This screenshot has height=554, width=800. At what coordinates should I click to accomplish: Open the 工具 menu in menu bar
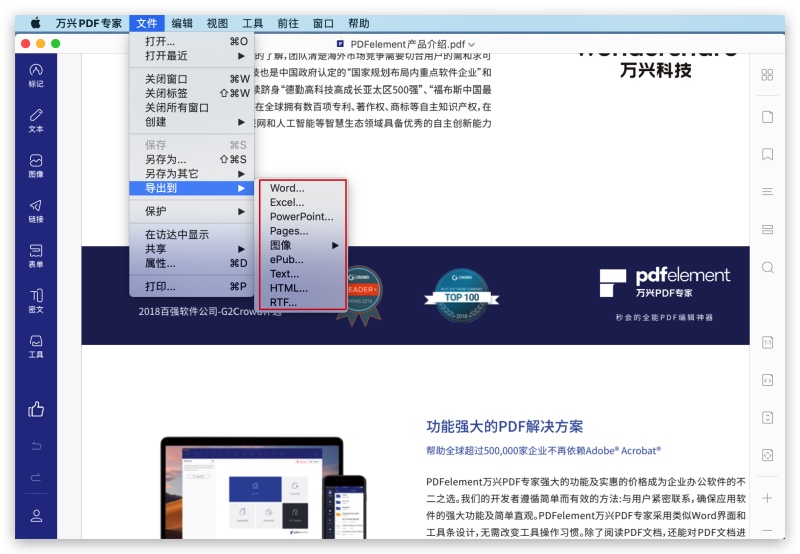coord(253,23)
